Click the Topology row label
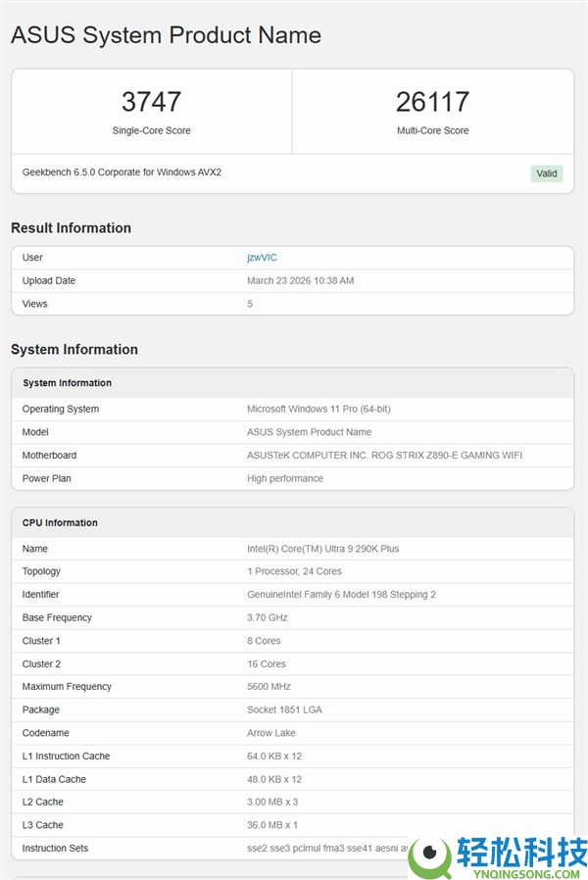Screen dimensions: 588x880 tap(41, 571)
